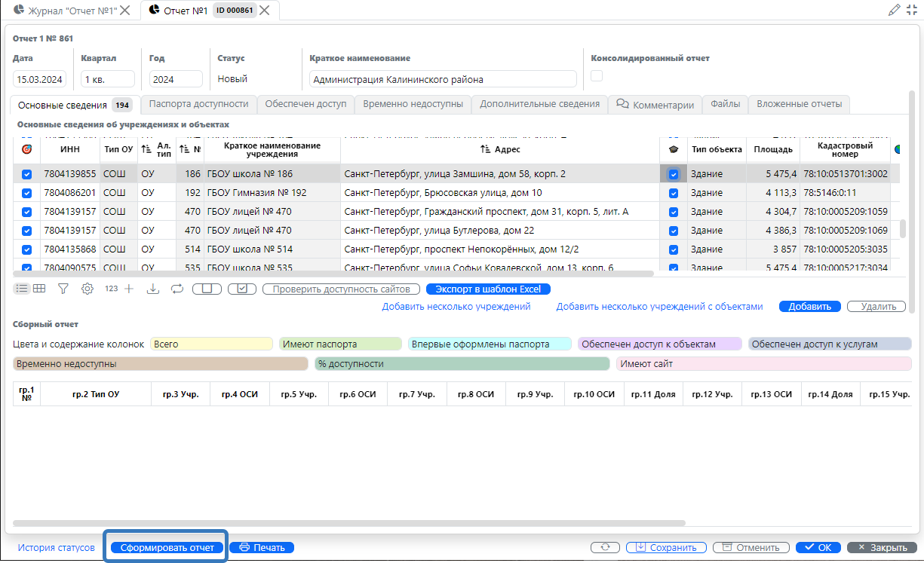Image resolution: width=924 pixels, height=563 pixels.
Task: Click the plus icon next to 123
Action: pyautogui.click(x=129, y=289)
